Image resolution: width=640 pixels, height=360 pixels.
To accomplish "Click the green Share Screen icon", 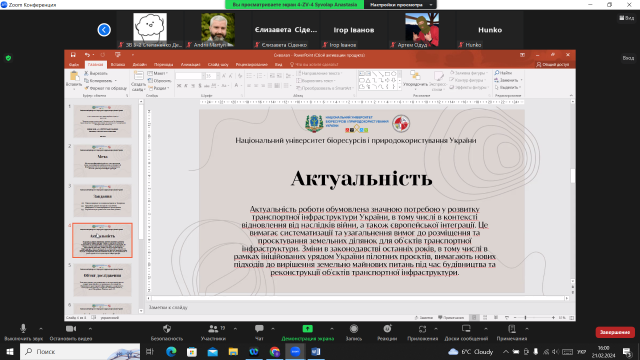I will [x=307, y=329].
